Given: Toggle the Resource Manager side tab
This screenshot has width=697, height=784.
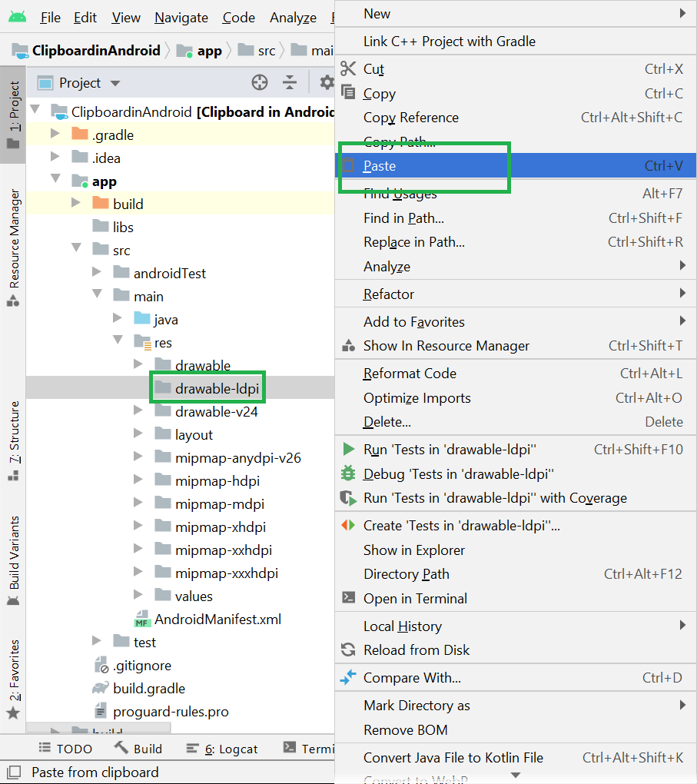Looking at the screenshot, I should 14,247.
